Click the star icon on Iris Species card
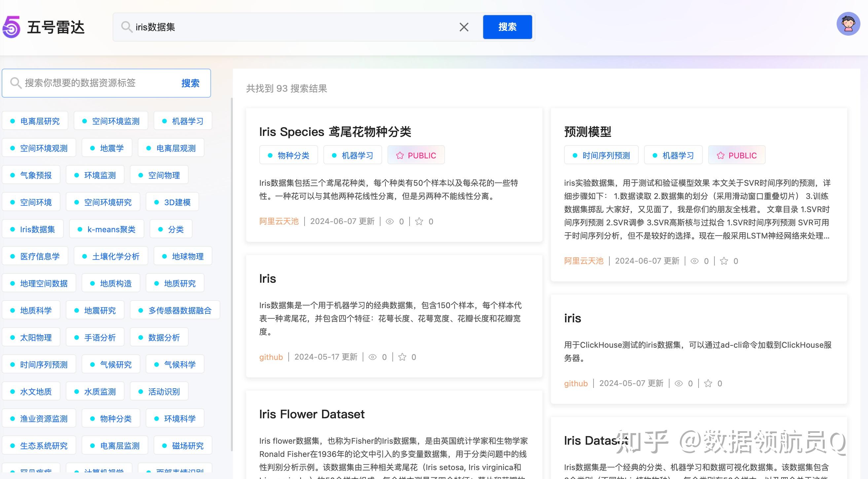The image size is (868, 479). point(419,221)
